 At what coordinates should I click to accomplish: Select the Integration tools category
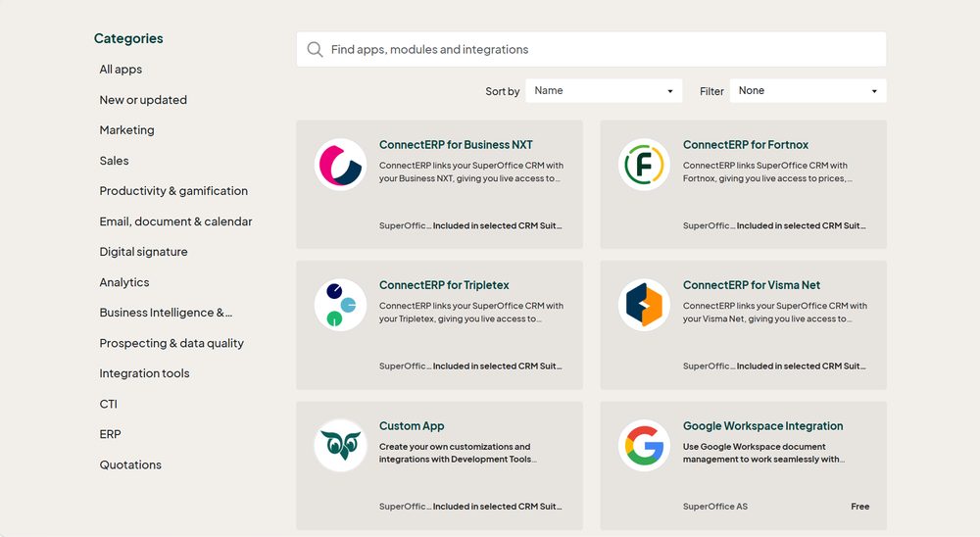[144, 373]
